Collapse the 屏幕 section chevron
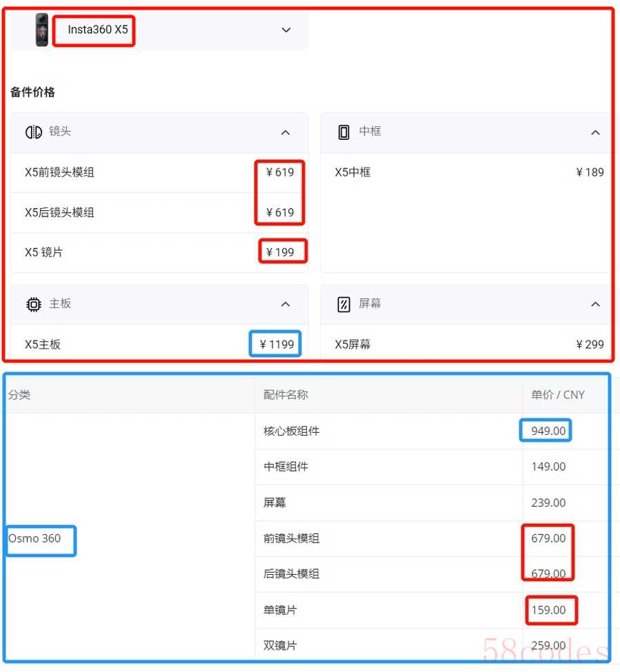 [595, 304]
